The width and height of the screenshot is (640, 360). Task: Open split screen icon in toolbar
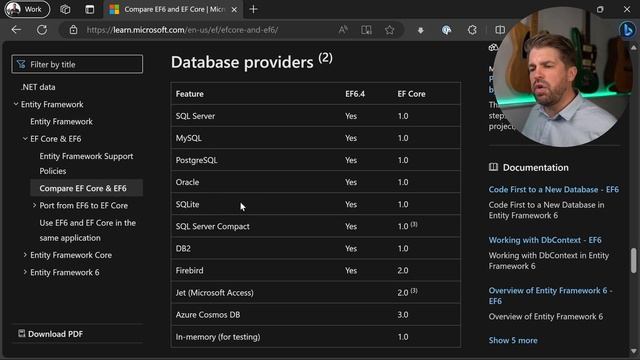(x=500, y=30)
